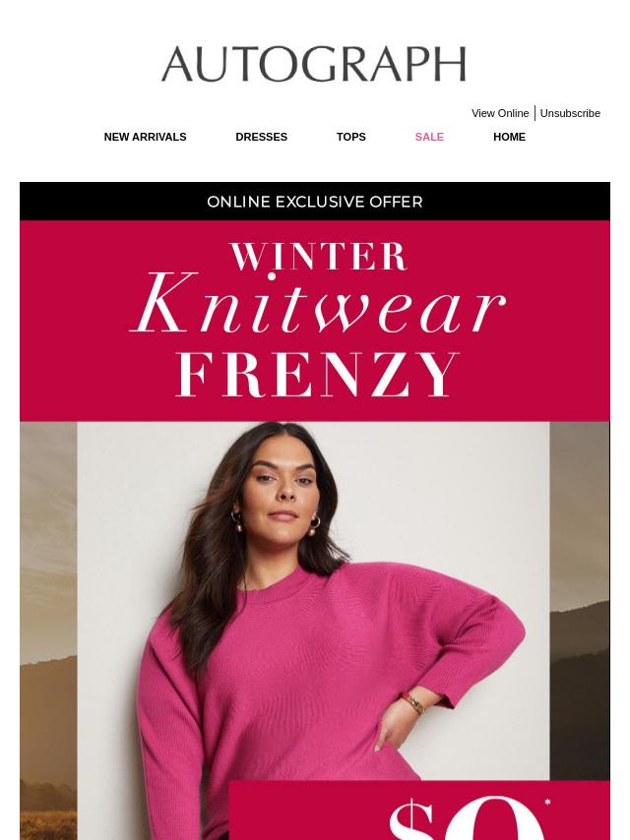
Task: Go to NEW ARRIVALS in navigation
Action: 146,137
